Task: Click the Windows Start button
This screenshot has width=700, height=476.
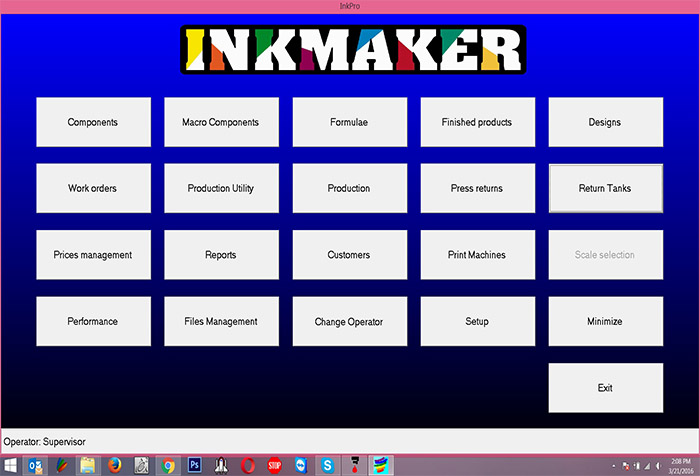Action: pyautogui.click(x=10, y=466)
